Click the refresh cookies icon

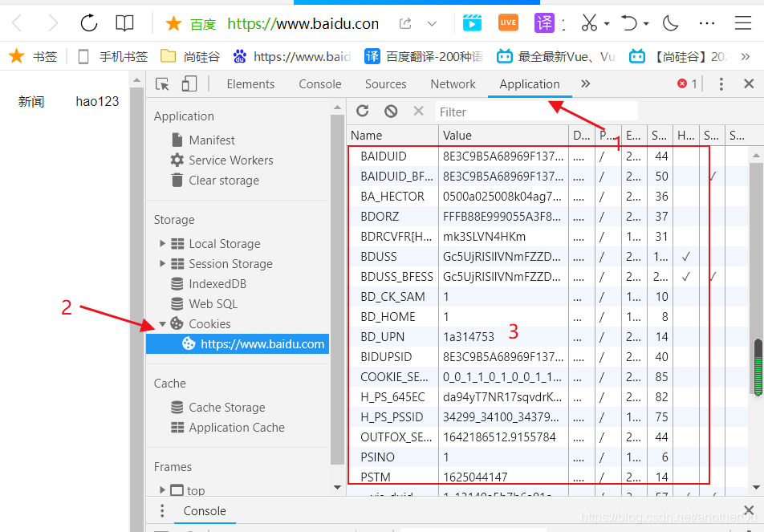coord(362,111)
